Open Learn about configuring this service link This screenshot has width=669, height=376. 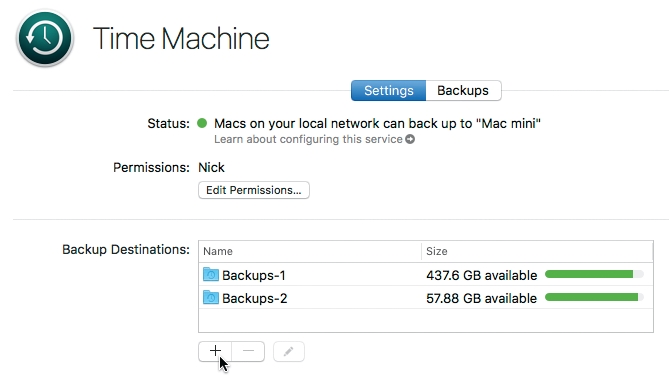(308, 139)
